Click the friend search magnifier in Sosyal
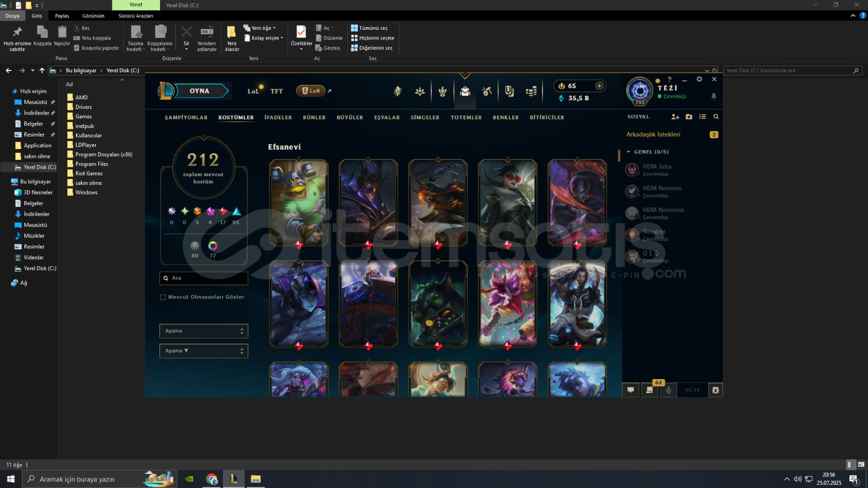The width and height of the screenshot is (868, 488). 716,117
